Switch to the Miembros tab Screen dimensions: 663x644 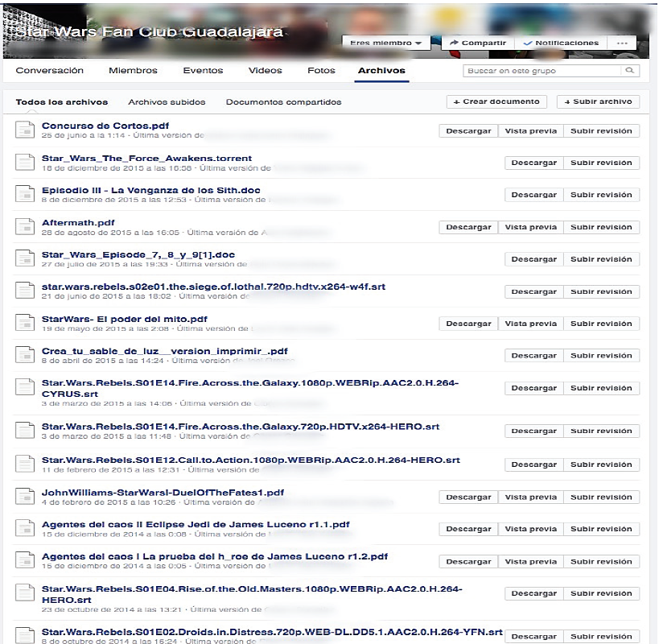(x=133, y=71)
